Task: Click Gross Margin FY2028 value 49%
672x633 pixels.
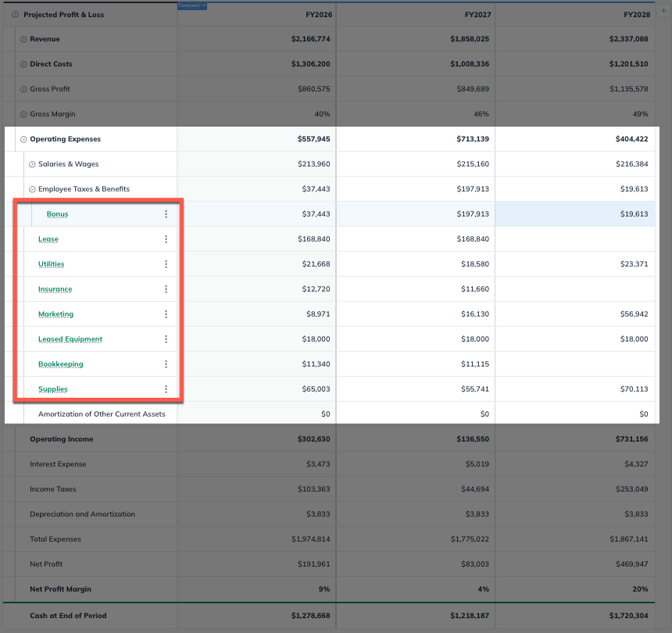Action: click(x=640, y=114)
